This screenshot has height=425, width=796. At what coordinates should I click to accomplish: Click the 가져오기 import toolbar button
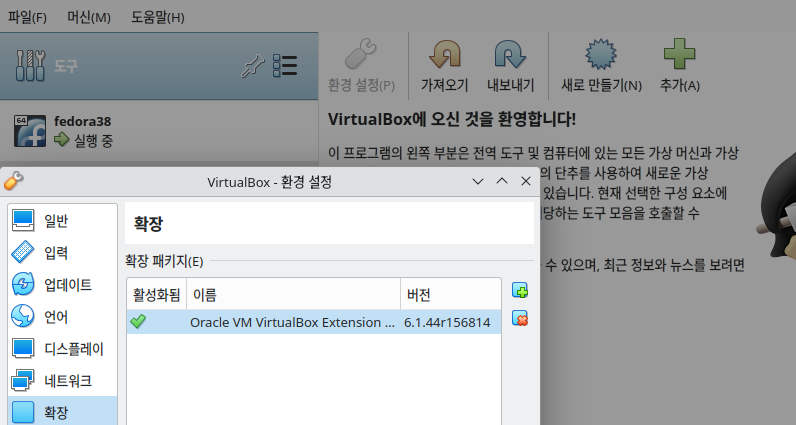(444, 66)
